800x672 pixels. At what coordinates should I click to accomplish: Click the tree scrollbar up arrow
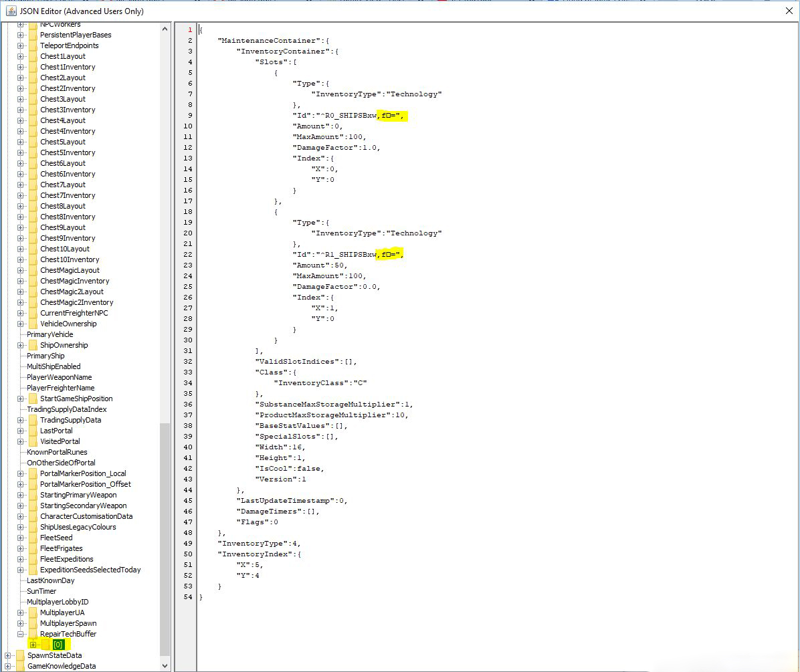point(165,29)
